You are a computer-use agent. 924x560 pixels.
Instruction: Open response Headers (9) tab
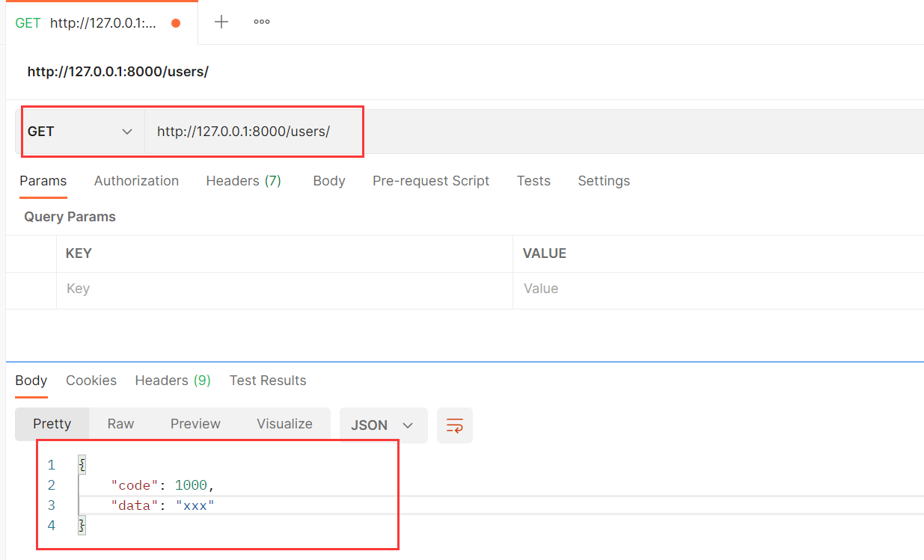pyautogui.click(x=173, y=381)
